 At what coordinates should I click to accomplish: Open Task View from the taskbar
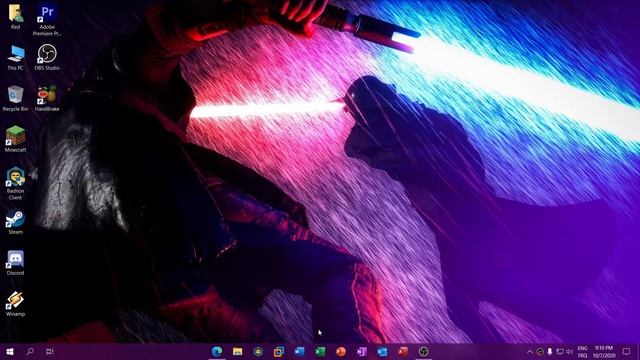coord(50,351)
